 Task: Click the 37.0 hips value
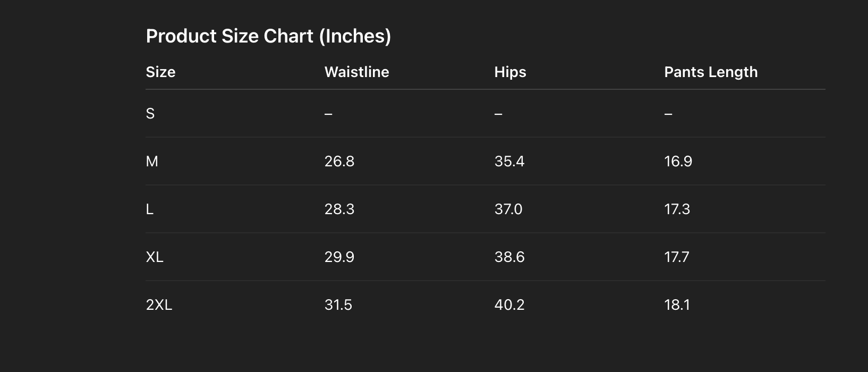tap(508, 209)
